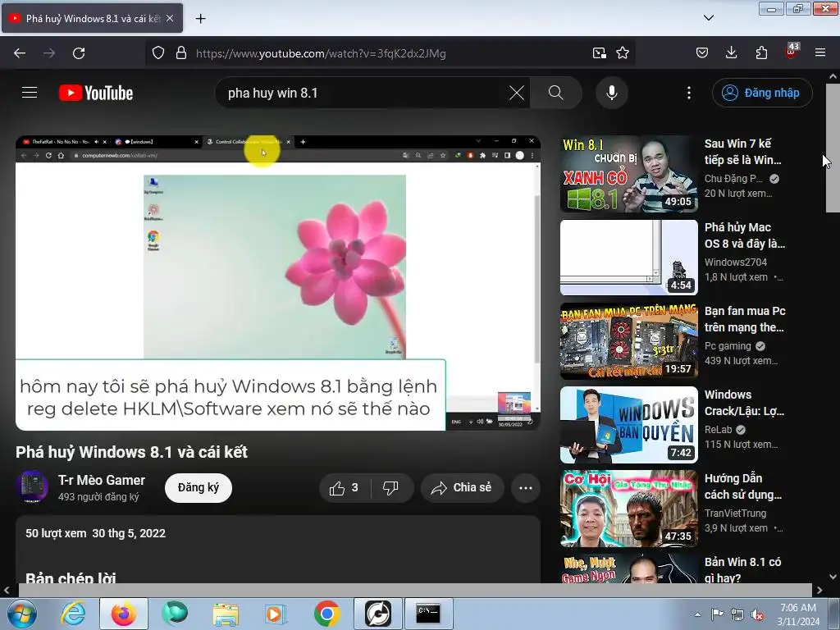Open Firefox downloads panel

[731, 53]
